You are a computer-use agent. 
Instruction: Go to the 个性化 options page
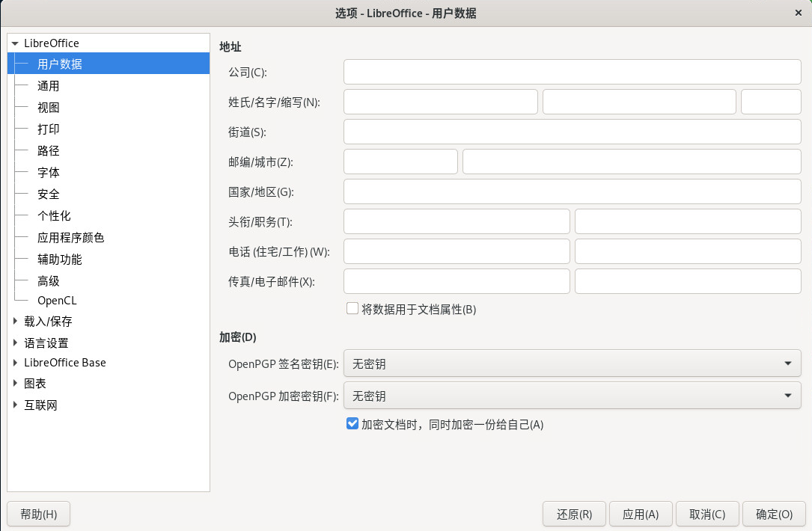click(x=54, y=216)
